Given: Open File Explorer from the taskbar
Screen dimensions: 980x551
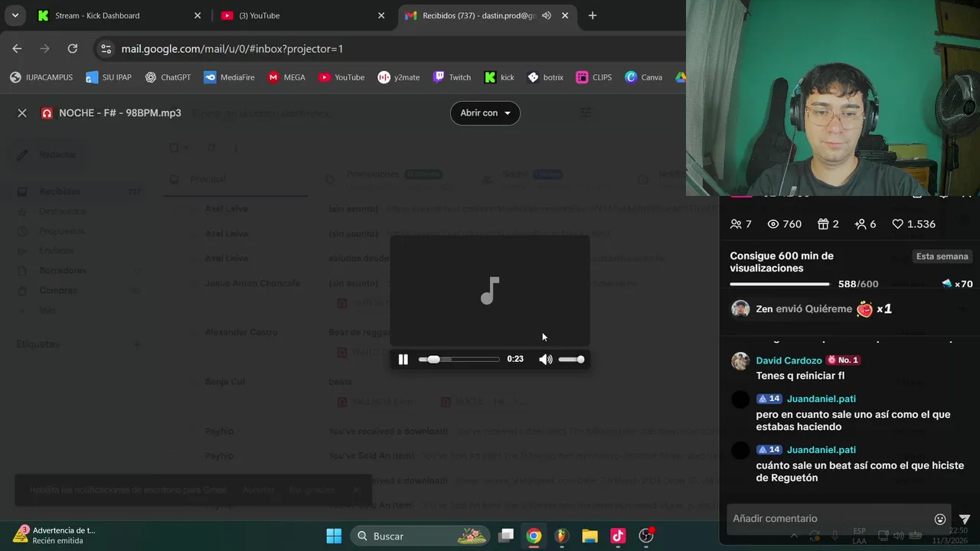Looking at the screenshot, I should coord(590,536).
